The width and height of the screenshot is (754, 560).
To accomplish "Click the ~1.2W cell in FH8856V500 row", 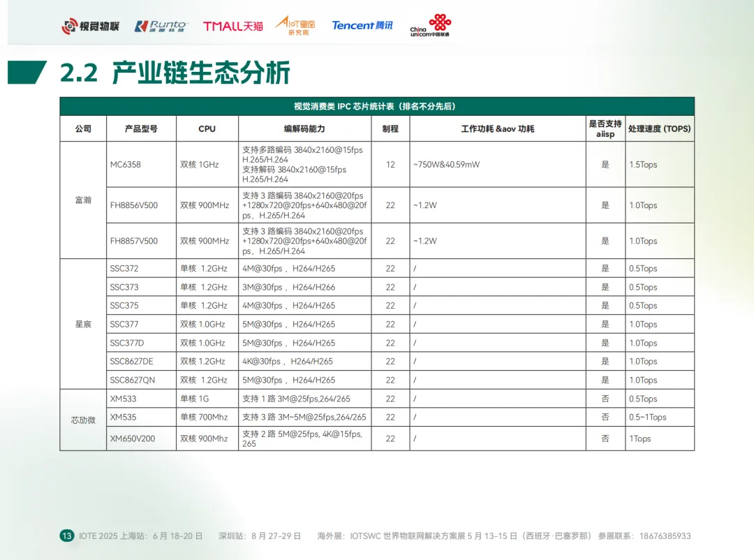I will [498, 205].
